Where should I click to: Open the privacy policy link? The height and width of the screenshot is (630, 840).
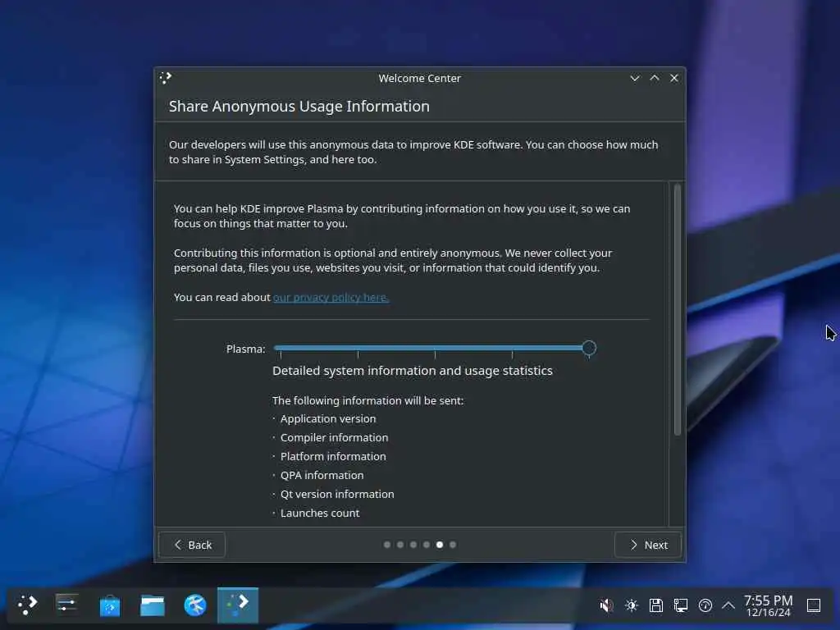[x=331, y=297]
